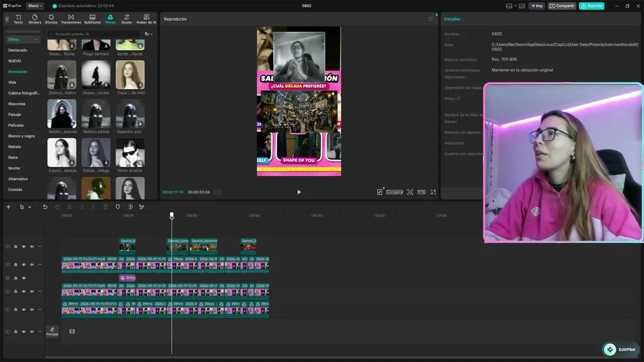Screen dimensions: 644x362
Task: Click the Exportar button
Action: [592, 6]
